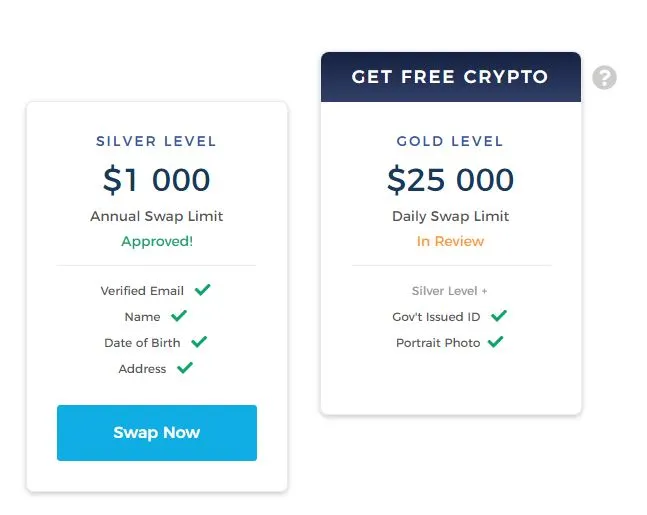647x515 pixels.
Task: Select the SILVER LEVEL heading
Action: tap(156, 141)
